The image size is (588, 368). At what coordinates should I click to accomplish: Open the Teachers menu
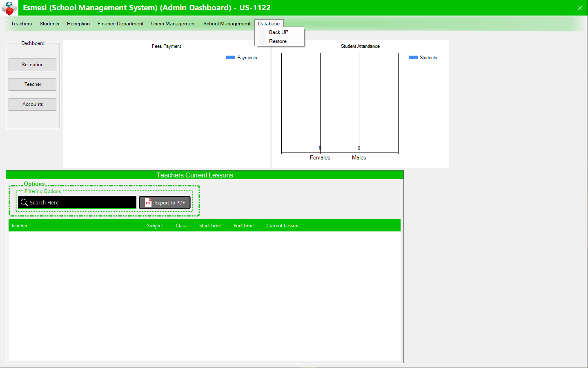click(x=21, y=24)
